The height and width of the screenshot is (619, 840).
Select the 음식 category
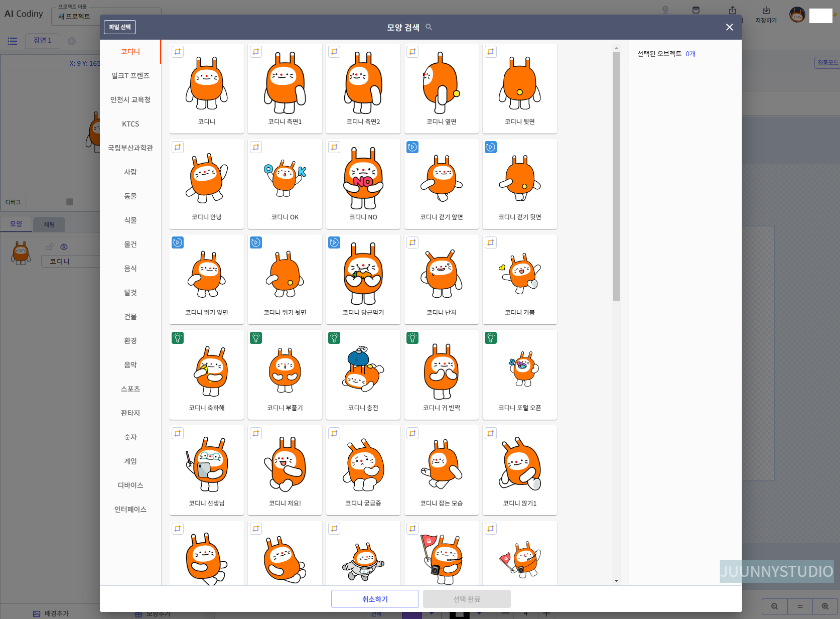130,269
